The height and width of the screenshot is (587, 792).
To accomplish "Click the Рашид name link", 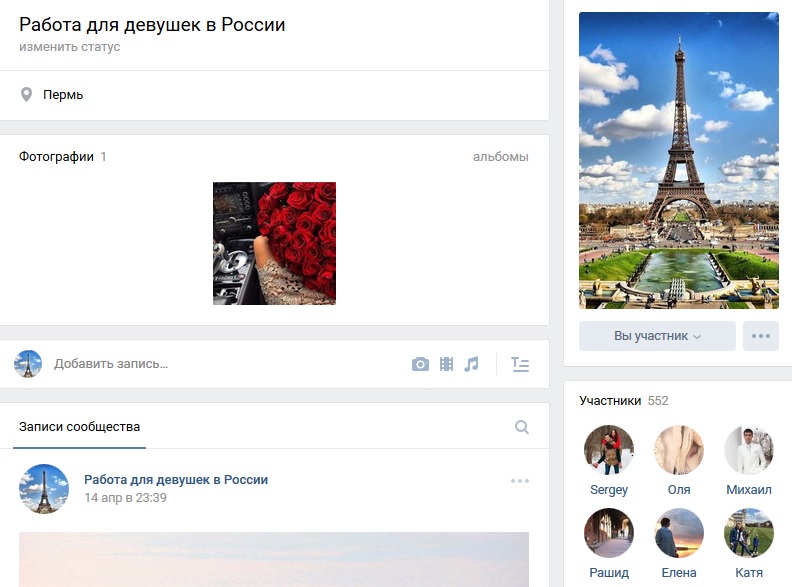I will [x=609, y=573].
